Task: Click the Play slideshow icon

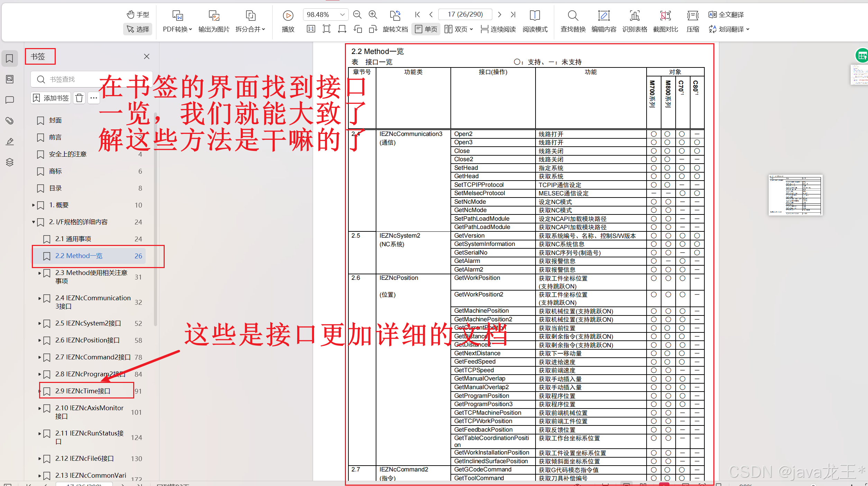Action: pyautogui.click(x=288, y=16)
